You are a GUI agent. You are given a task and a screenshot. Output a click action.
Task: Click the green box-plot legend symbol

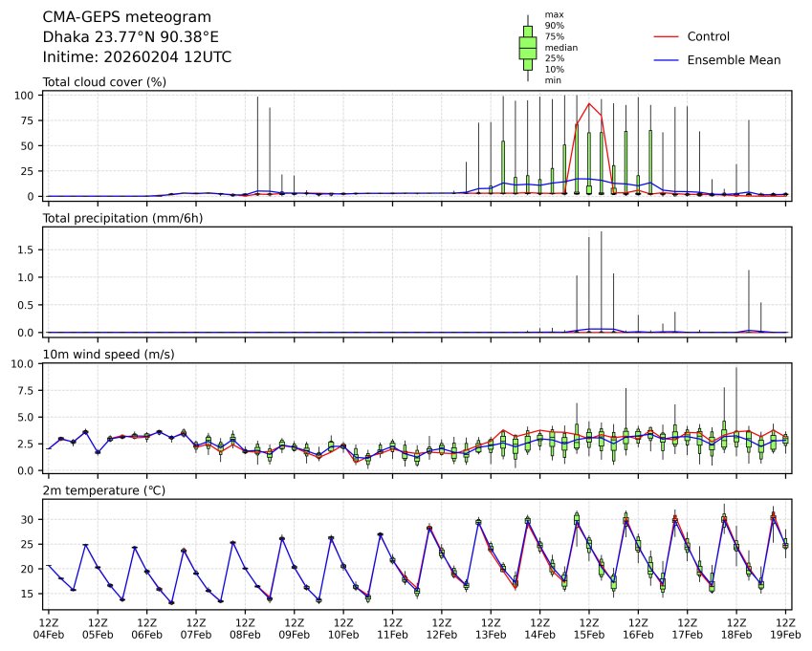(527, 47)
